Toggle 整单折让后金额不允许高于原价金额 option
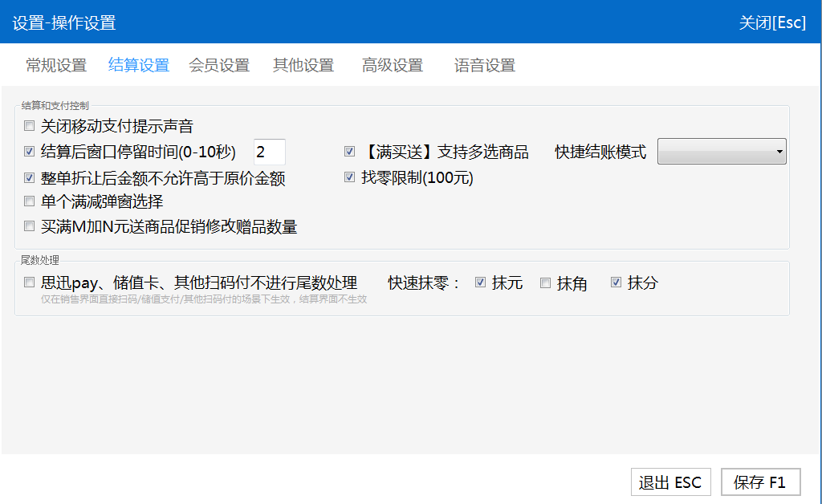Viewport: 822px width, 504px height. [x=30, y=177]
